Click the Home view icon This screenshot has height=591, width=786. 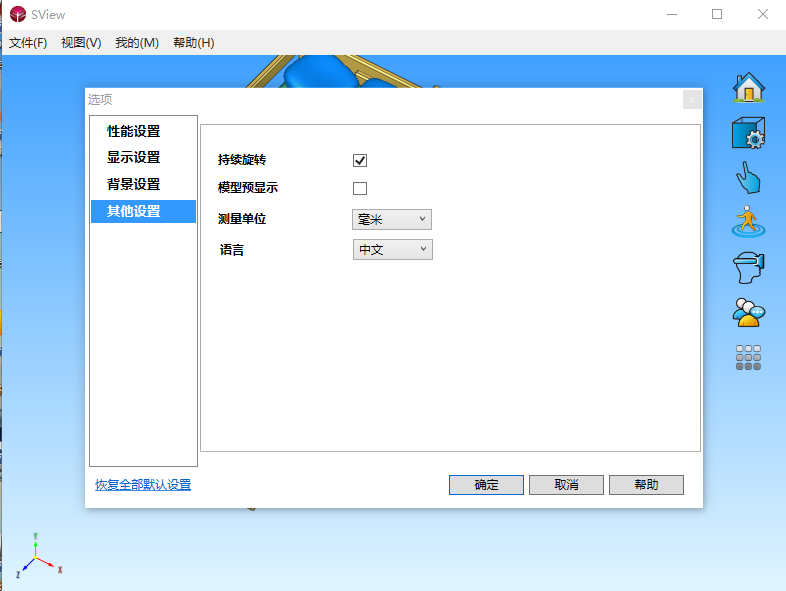[748, 88]
